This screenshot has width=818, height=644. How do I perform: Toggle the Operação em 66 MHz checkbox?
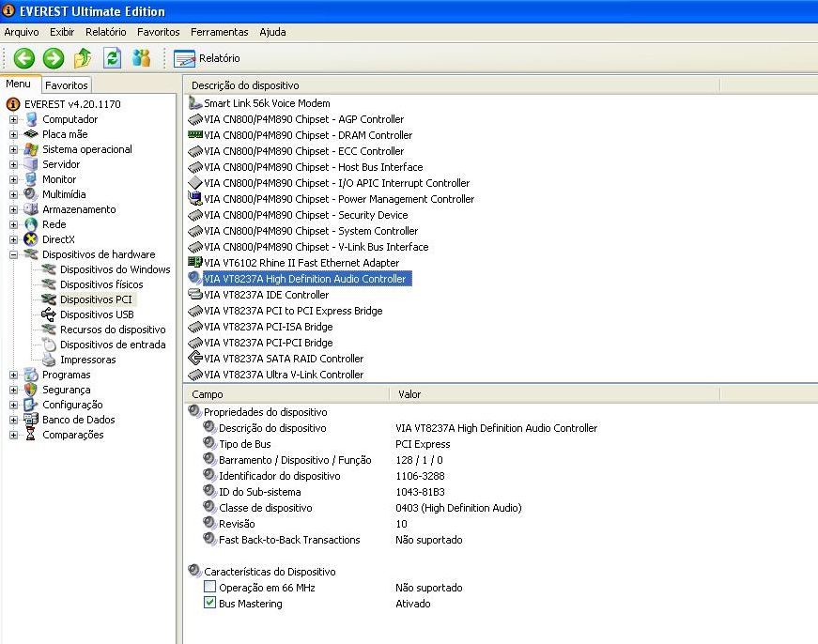pos(210,588)
